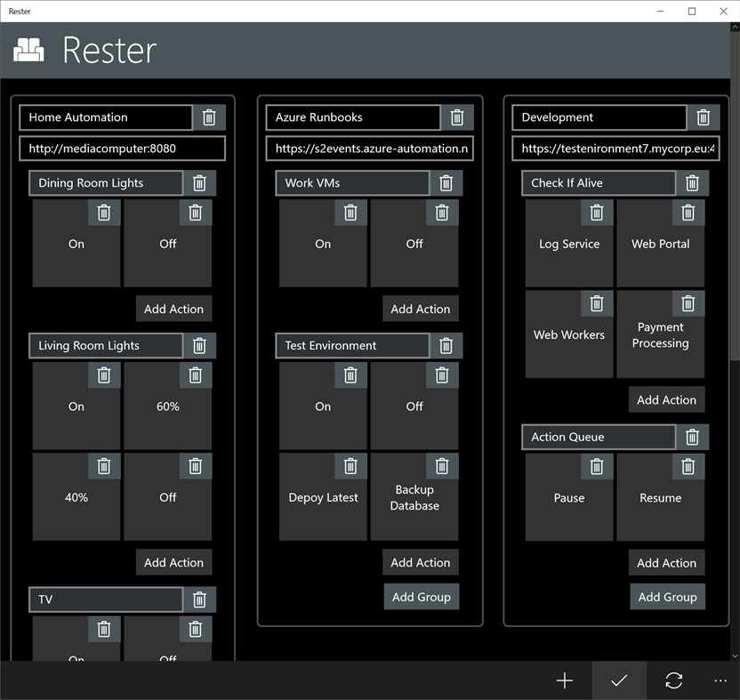Delete the Dining Room Lights action group
Screen dimensions: 740x700
[x=199, y=182]
